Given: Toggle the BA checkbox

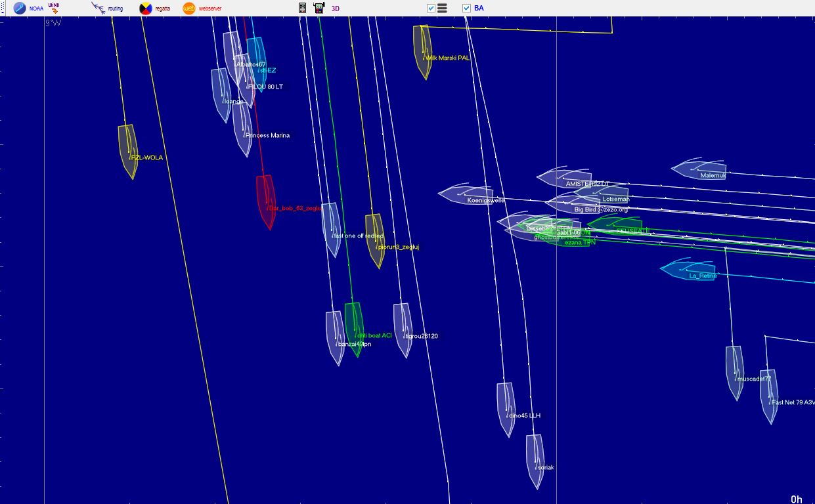Looking at the screenshot, I should pyautogui.click(x=466, y=9).
